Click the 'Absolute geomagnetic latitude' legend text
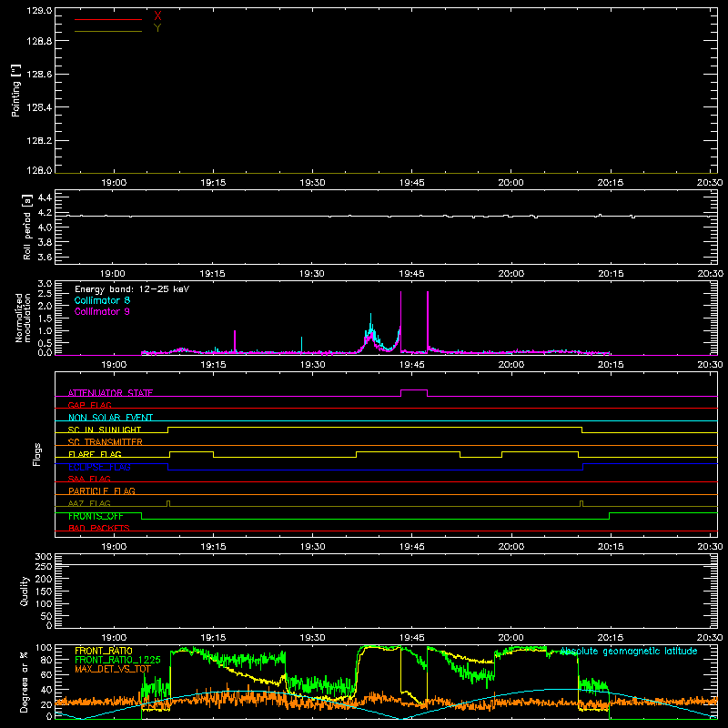This screenshot has width=728, height=728. (629, 652)
